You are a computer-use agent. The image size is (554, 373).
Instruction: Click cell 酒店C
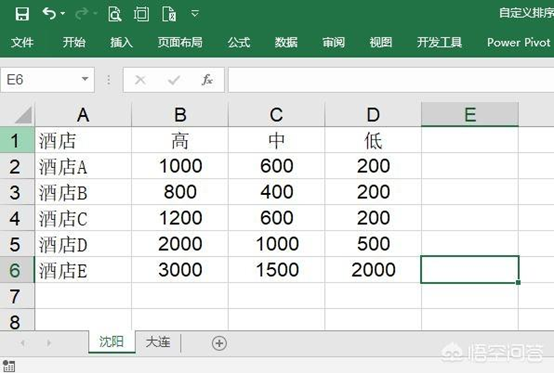(83, 218)
